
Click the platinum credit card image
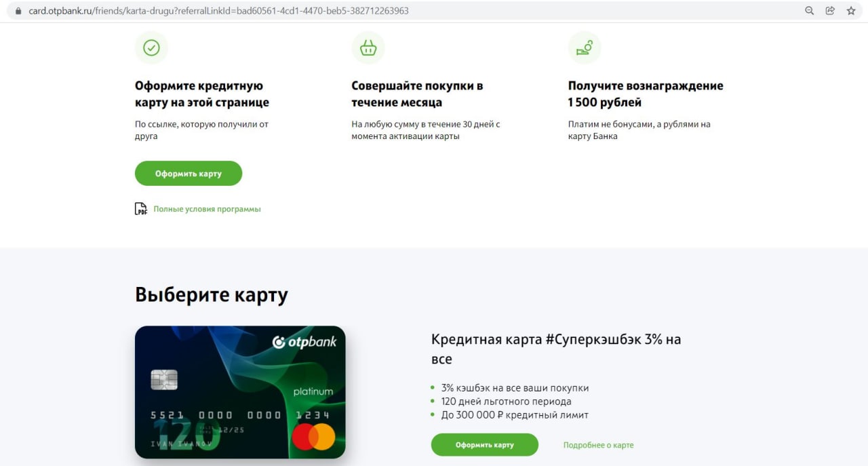240,392
